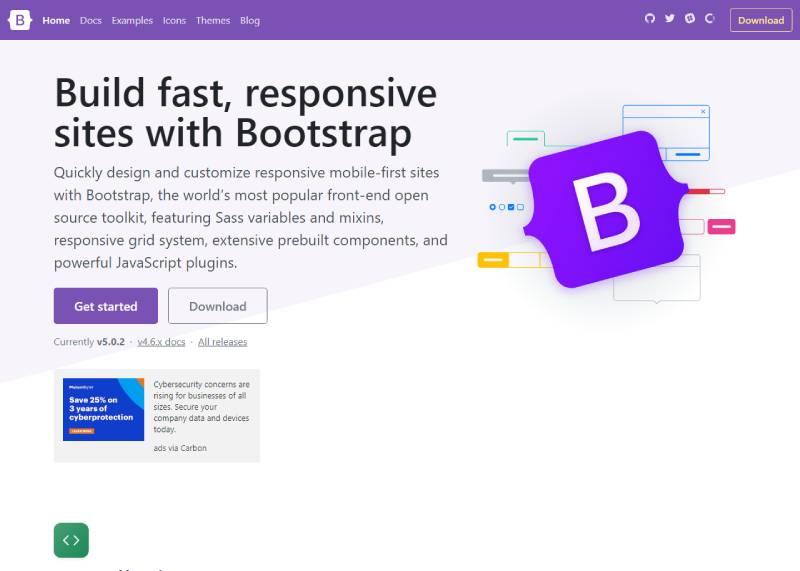The width and height of the screenshot is (800, 571).
Task: Open the All releases link
Action: point(222,342)
